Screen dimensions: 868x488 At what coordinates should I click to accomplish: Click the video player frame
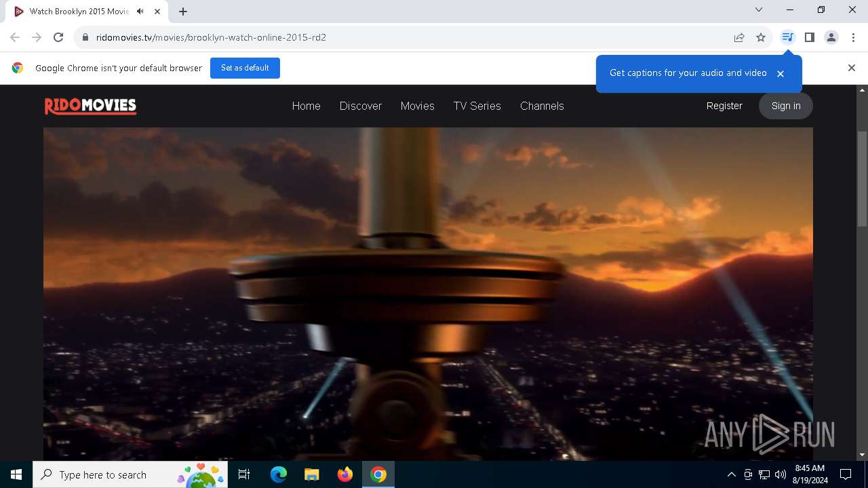(428, 294)
